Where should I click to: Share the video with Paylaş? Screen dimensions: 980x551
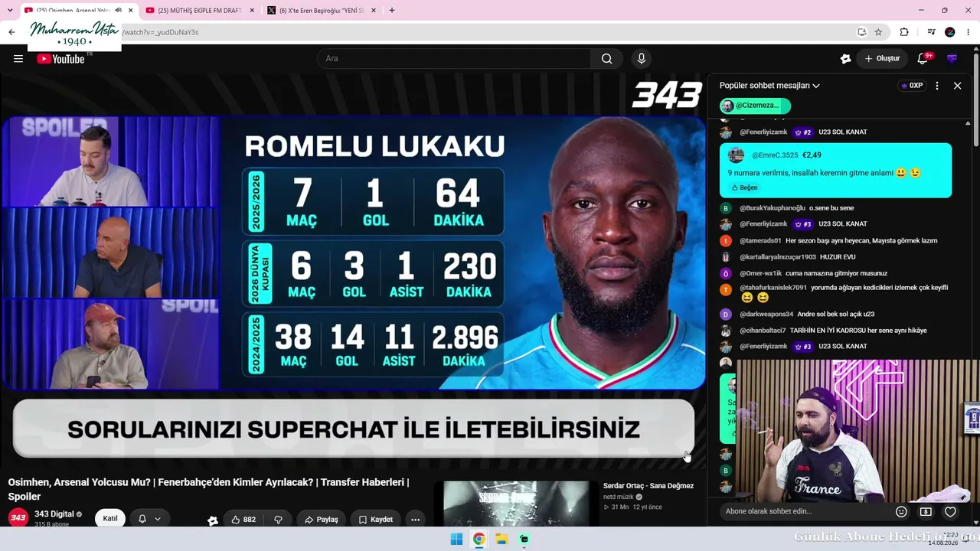click(321, 520)
